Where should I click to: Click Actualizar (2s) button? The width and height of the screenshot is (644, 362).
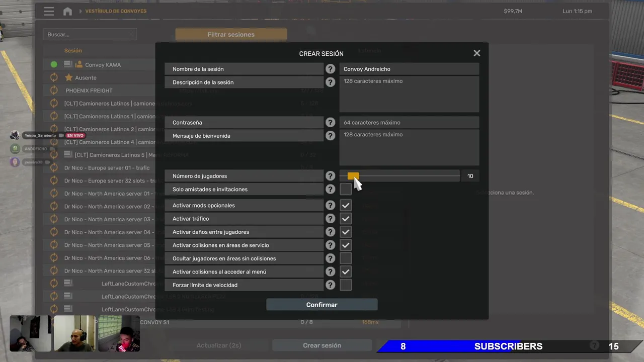pyautogui.click(x=219, y=345)
